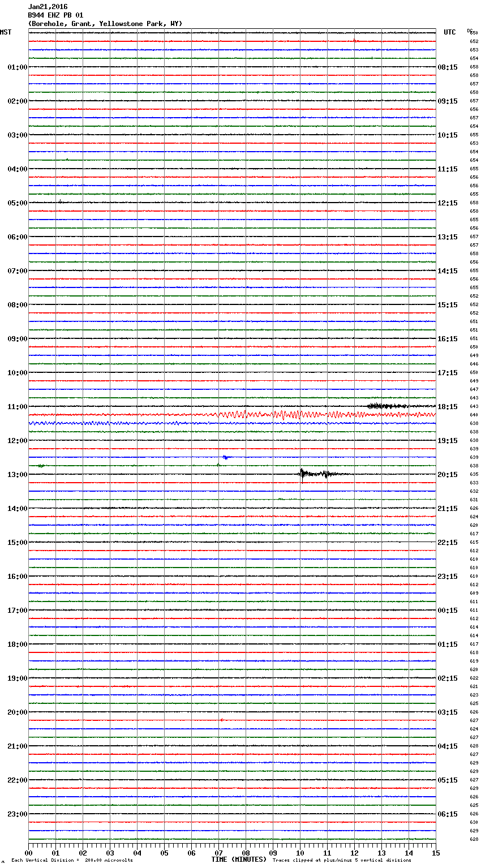This screenshot has width=481, height=868.
Task: Select the 11:00 MST time label
Action: point(18,407)
